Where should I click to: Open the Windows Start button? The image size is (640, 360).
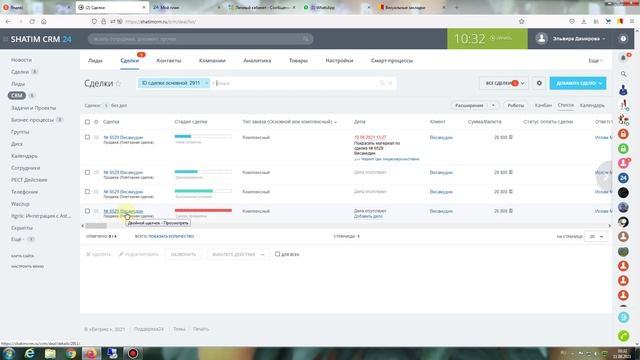9,353
